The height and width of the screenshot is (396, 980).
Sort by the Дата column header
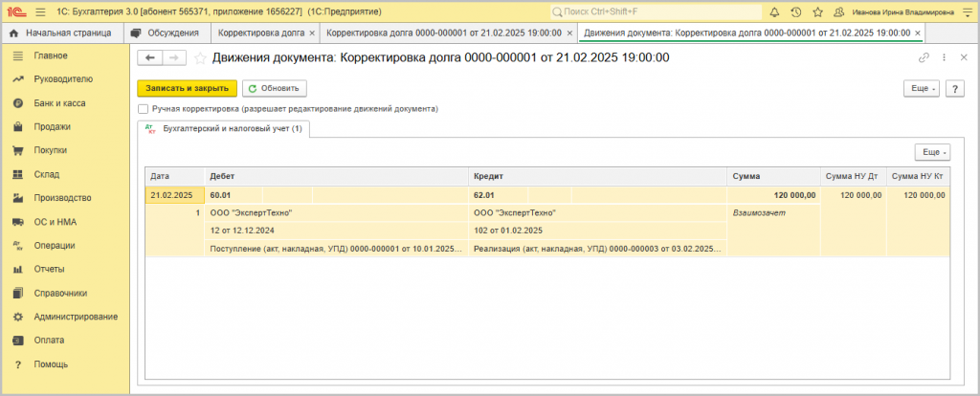(175, 177)
